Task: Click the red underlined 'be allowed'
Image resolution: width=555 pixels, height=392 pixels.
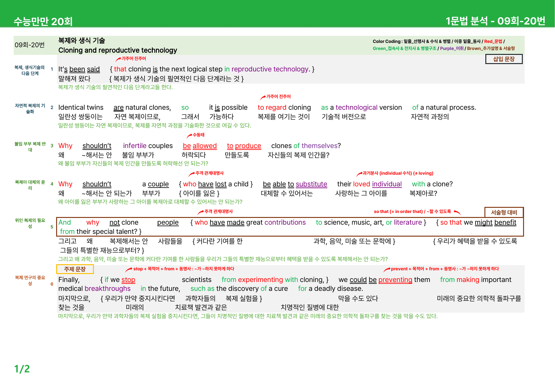Action: pos(200,146)
